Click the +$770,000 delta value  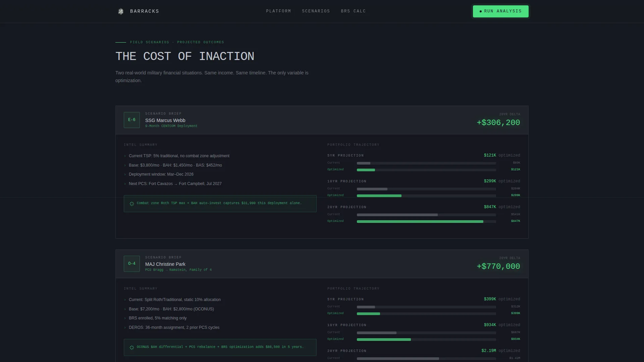pyautogui.click(x=498, y=266)
